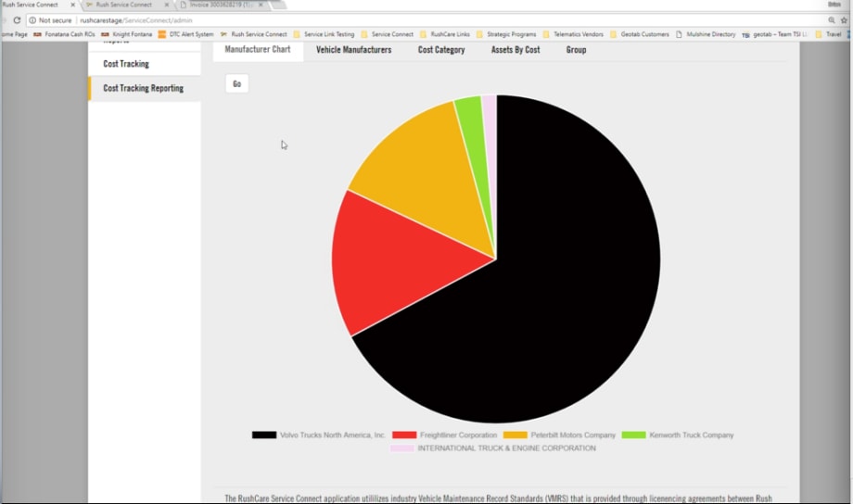Image resolution: width=853 pixels, height=504 pixels.
Task: Toggle the pink International Truck legend swatch
Action: coord(402,448)
